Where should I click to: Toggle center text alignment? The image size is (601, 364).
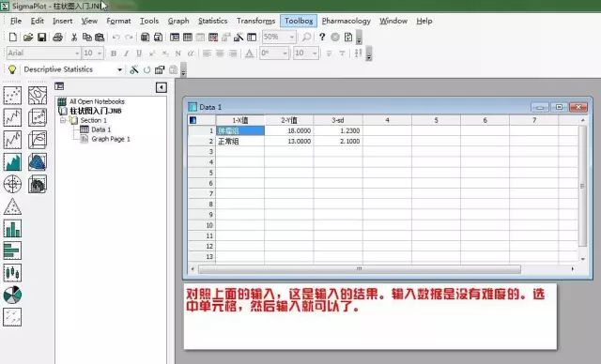220,53
